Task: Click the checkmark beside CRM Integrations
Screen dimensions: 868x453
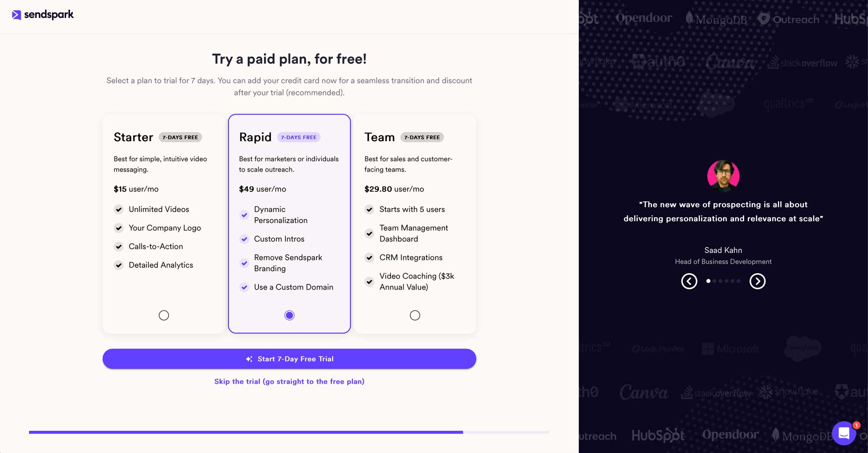Action: tap(369, 257)
